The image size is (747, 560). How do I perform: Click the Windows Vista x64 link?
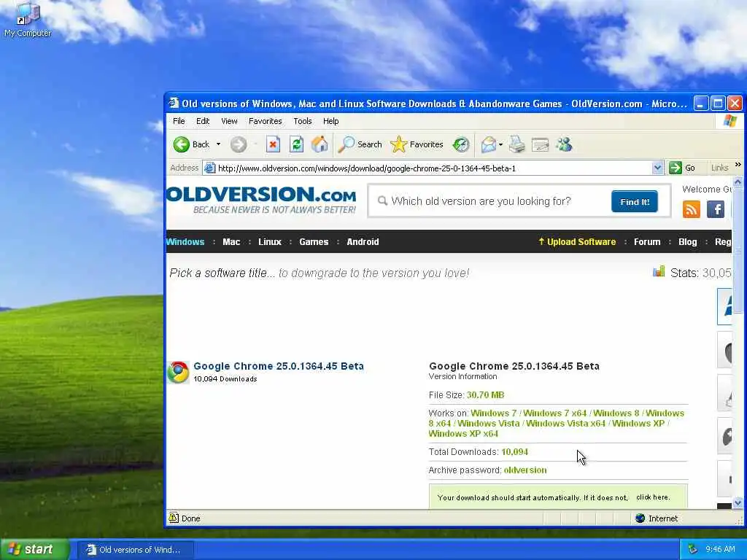point(565,424)
